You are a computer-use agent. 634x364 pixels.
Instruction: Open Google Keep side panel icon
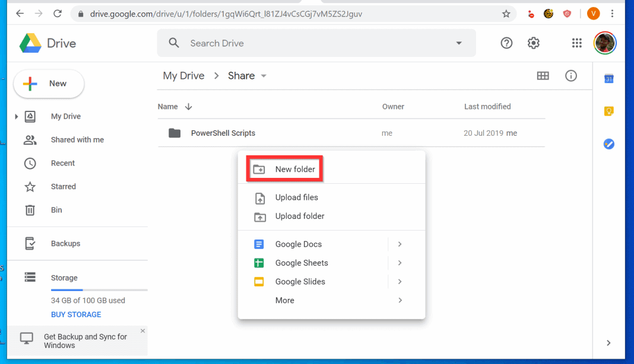click(x=608, y=111)
